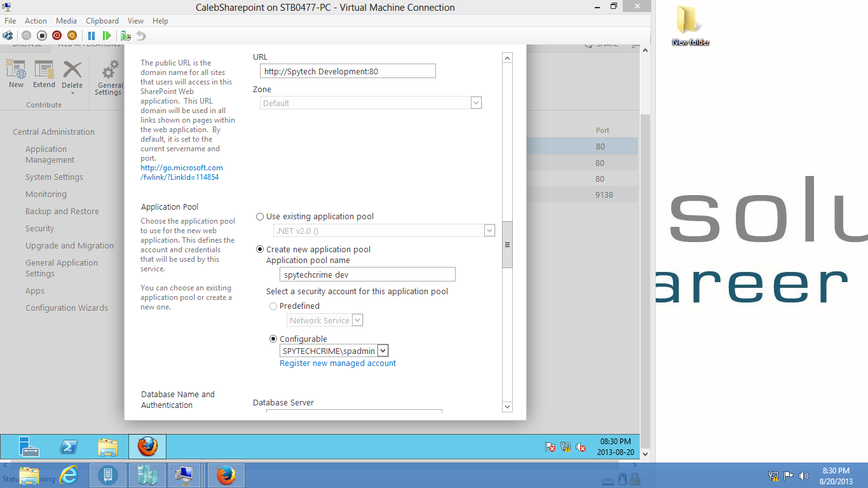Click the grey Start VM power icon
Screen dimensions: 868x488
coord(26,36)
